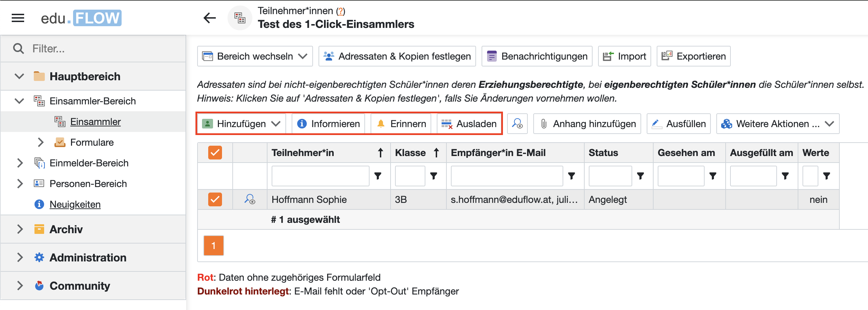The image size is (868, 310).
Task: Click the Exportieren button
Action: click(694, 56)
